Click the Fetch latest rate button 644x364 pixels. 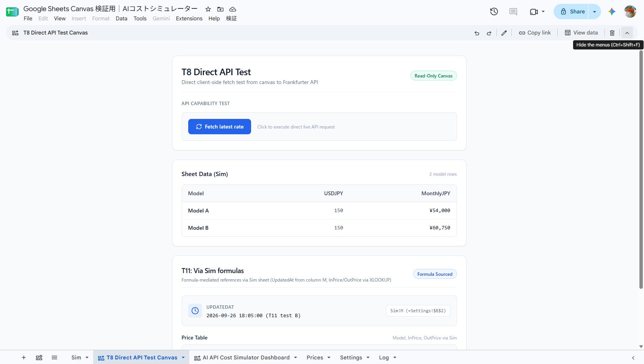click(220, 127)
